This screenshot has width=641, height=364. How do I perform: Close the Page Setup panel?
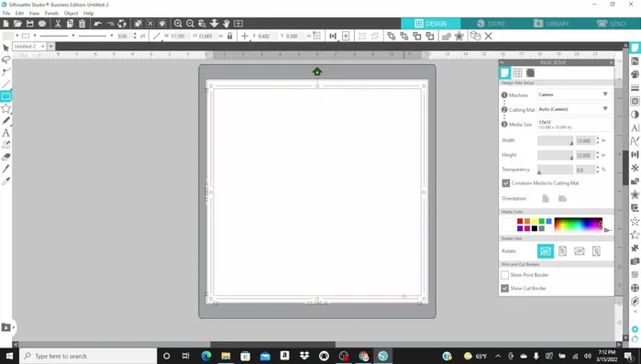point(611,62)
